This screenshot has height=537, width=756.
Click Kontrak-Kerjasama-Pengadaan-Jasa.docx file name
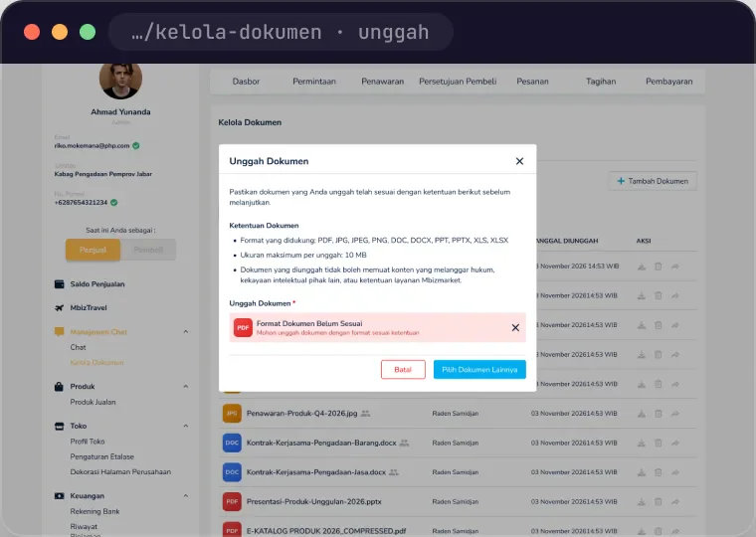pyautogui.click(x=316, y=472)
